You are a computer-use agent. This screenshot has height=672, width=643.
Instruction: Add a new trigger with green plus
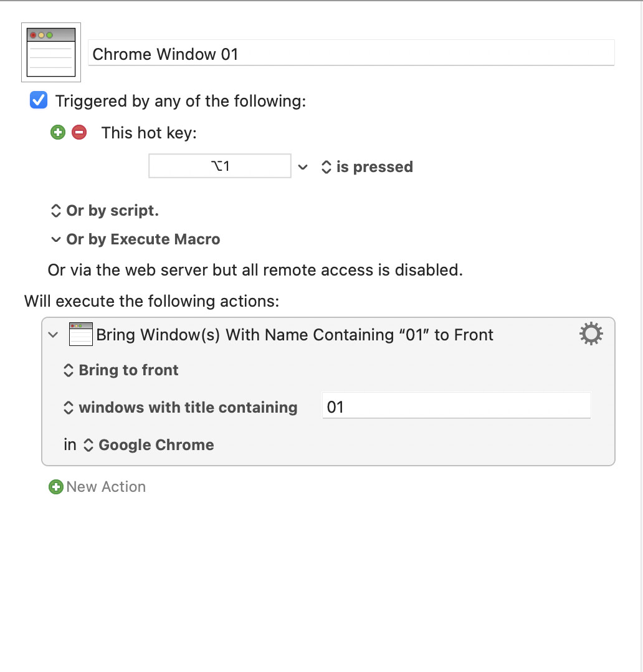[x=58, y=132]
